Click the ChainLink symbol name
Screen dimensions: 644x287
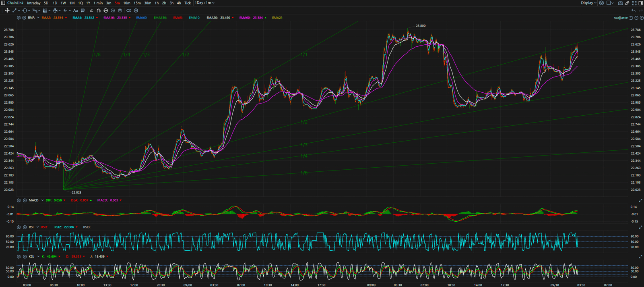tap(15, 3)
